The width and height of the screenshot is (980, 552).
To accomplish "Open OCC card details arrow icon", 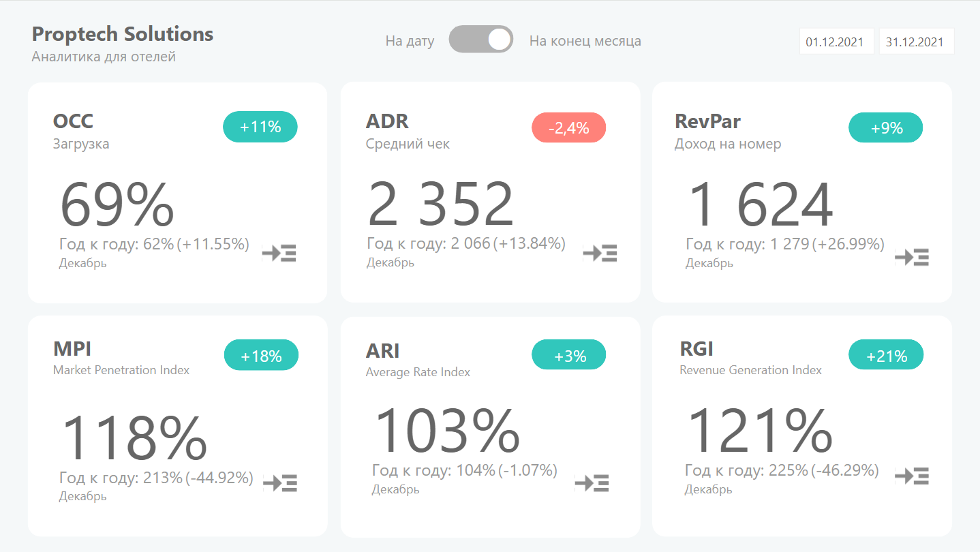I will (x=279, y=253).
